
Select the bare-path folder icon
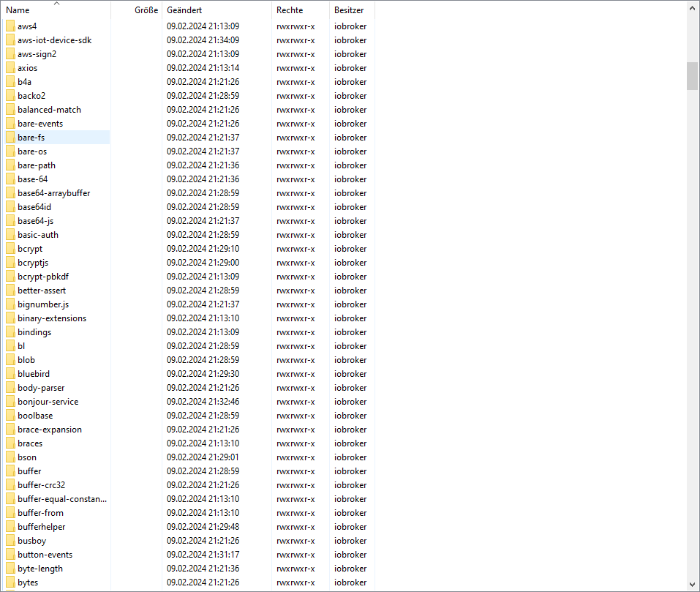[x=11, y=165]
